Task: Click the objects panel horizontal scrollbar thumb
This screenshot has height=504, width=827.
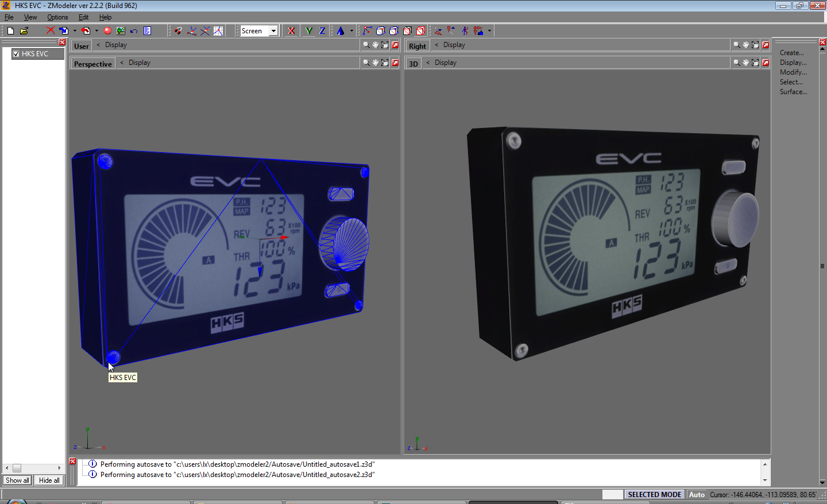Action: click(x=17, y=468)
